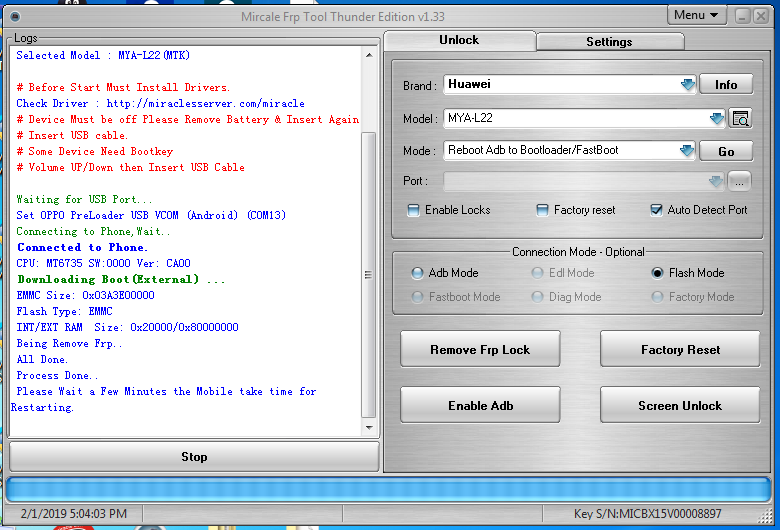Expand the Brand dropdown showing Huawei
Screen dimensions: 780x530
(687, 84)
